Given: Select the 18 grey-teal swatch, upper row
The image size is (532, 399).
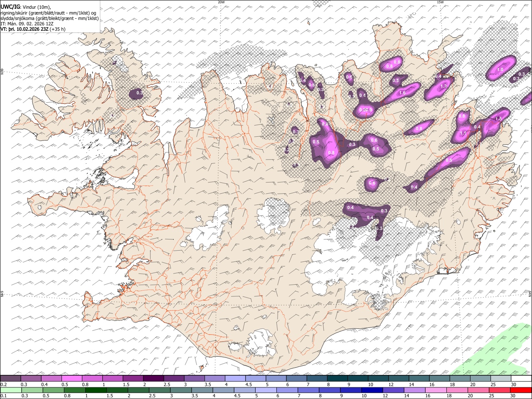Looking at the screenshot, I should click(x=460, y=379).
